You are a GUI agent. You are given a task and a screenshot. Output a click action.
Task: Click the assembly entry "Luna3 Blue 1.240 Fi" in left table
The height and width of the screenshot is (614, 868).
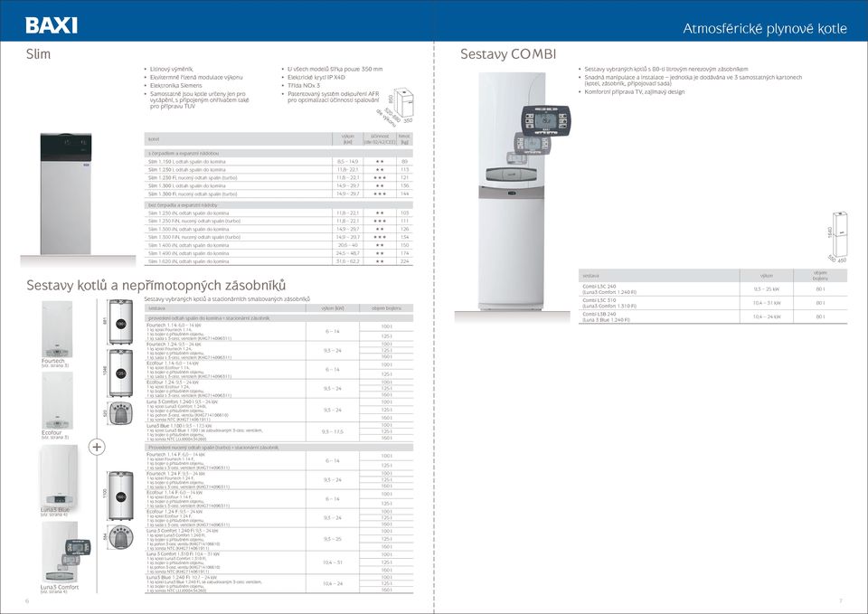tap(225, 583)
